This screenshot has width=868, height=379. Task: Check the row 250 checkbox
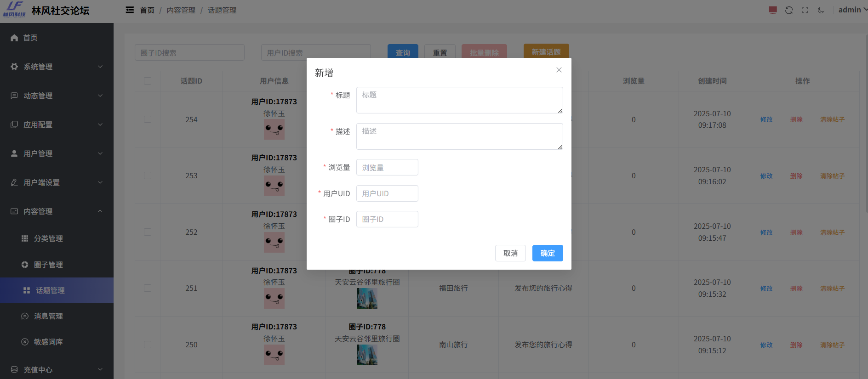[x=148, y=345]
